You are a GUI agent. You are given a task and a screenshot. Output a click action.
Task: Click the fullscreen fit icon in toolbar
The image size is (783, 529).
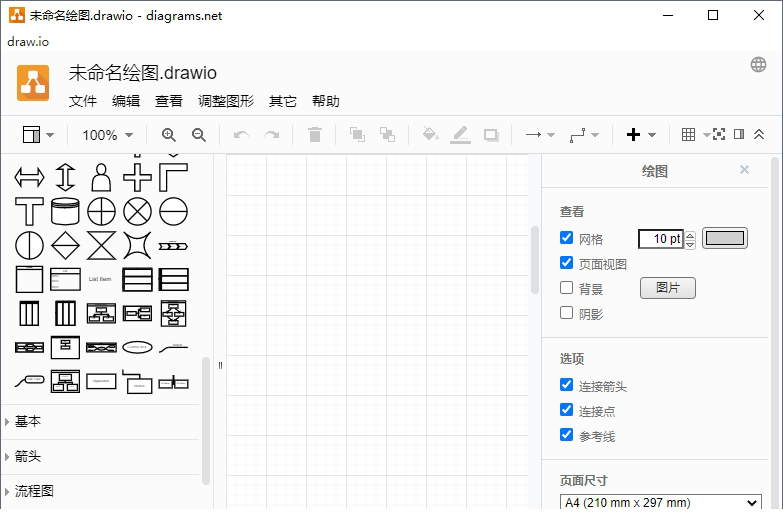[719, 134]
